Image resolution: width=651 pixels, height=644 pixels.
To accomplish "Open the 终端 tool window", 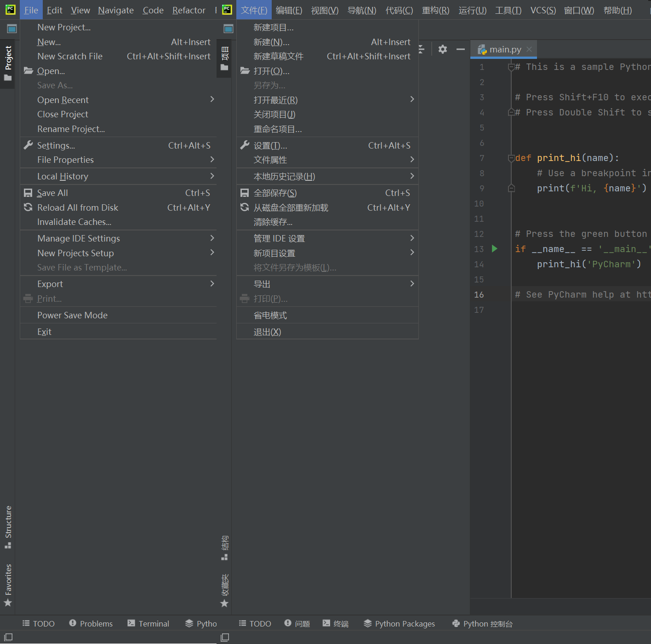I will coord(336,623).
